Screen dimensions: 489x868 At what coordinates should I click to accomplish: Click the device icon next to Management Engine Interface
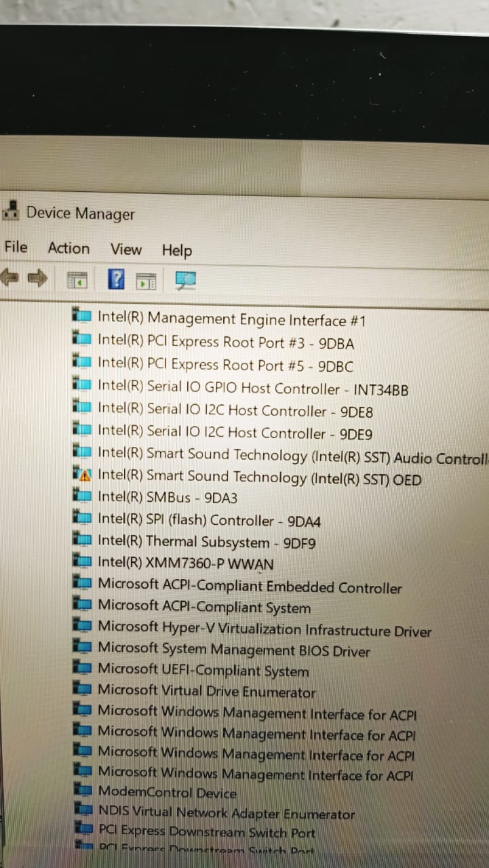(82, 316)
